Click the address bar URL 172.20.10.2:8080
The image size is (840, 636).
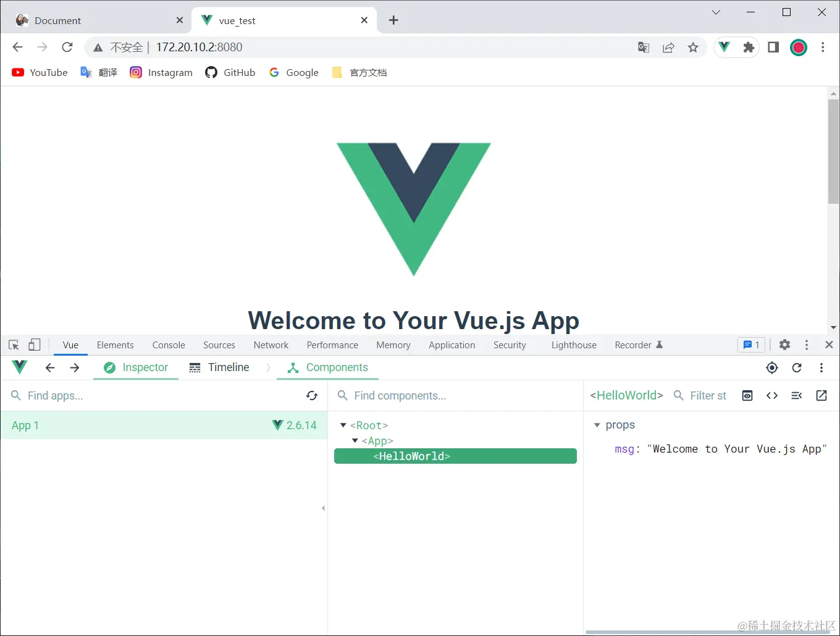[199, 47]
